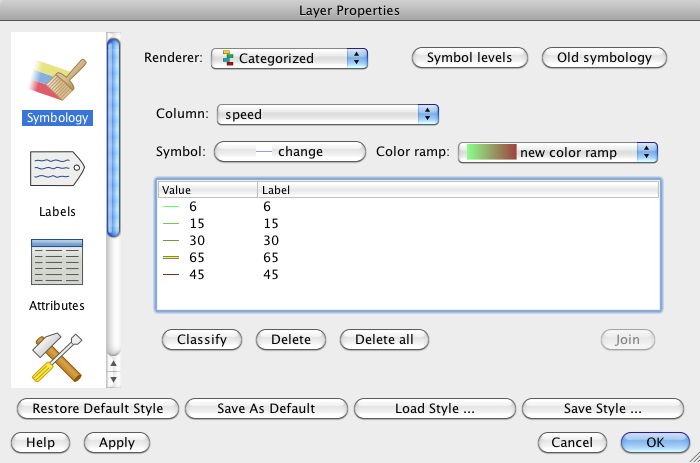Select the row with label 15
700x463 pixels.
click(408, 224)
